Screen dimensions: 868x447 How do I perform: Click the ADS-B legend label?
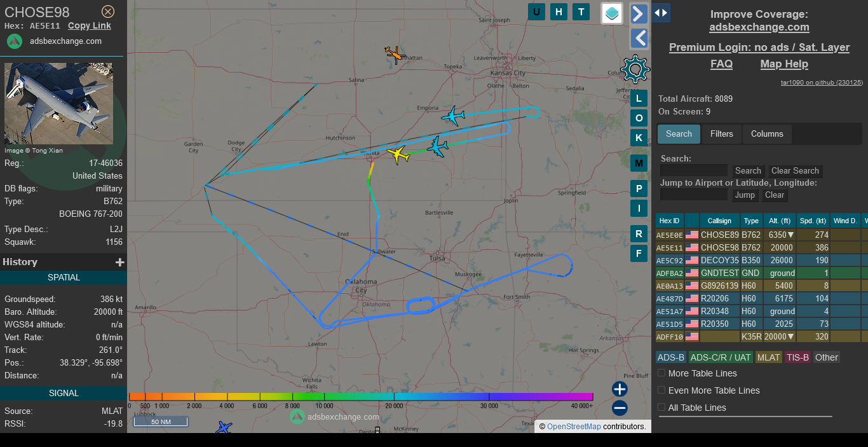pos(671,357)
